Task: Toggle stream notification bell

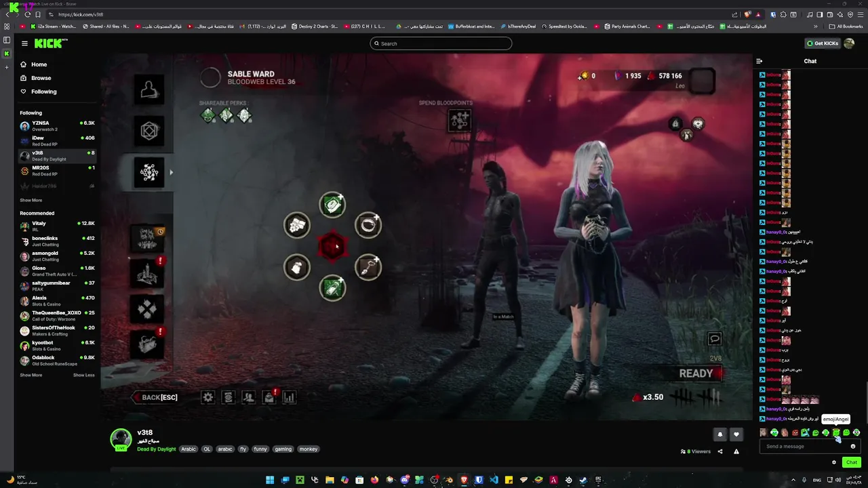Action: 720,434
